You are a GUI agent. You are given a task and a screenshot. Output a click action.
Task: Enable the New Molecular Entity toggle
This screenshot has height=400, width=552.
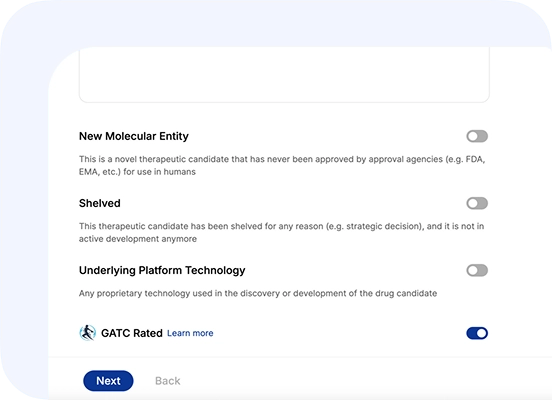coord(477,136)
